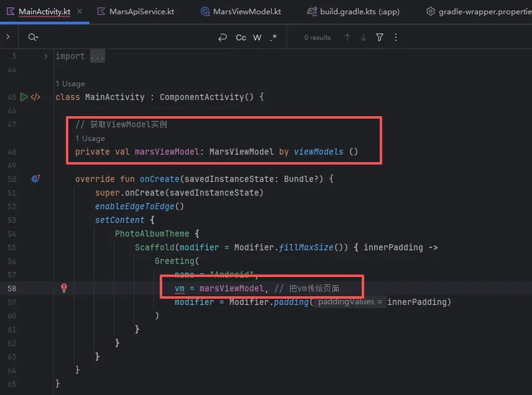Click the folded import ellipsis placeholder

click(x=98, y=57)
